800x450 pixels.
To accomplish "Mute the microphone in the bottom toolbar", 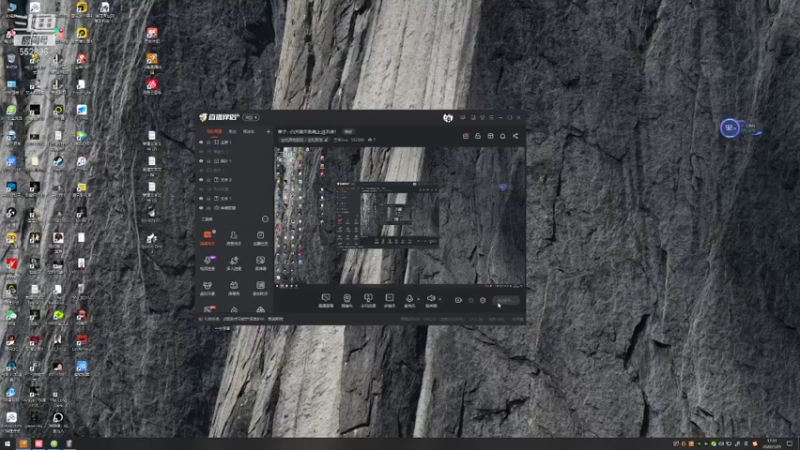I will pos(409,300).
